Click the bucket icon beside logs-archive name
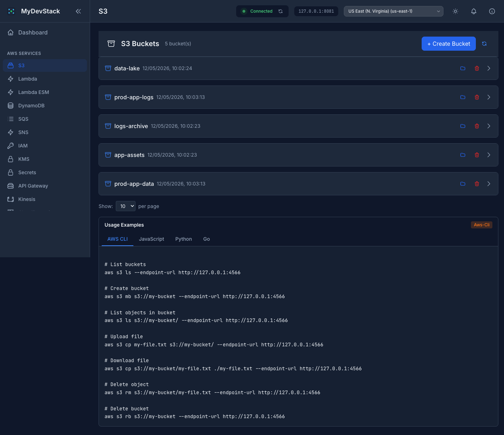The image size is (504, 435). coord(108,126)
